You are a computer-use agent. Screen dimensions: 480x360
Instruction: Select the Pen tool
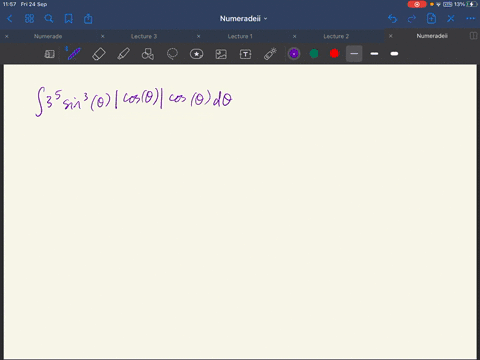tap(74, 54)
